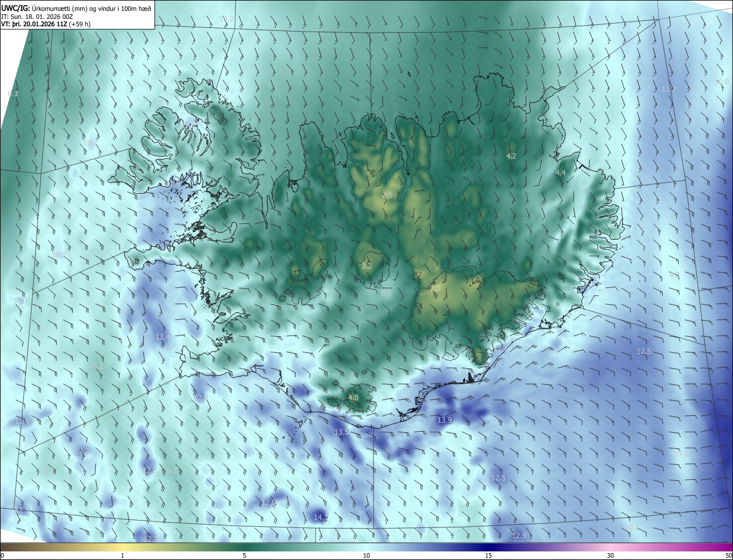Viewport: 733px width, 560px height.
Task: Click the 3.2 value label on the map
Action: [x=367, y=266]
